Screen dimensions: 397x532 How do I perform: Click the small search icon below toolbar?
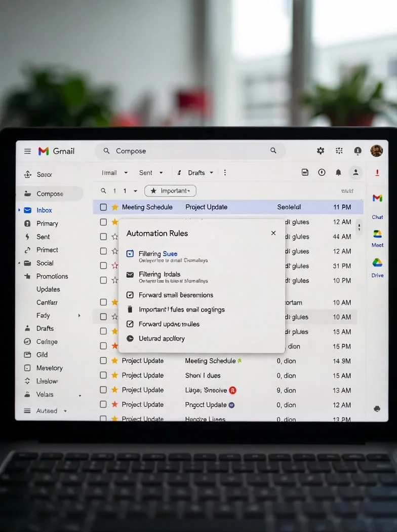pyautogui.click(x=103, y=191)
